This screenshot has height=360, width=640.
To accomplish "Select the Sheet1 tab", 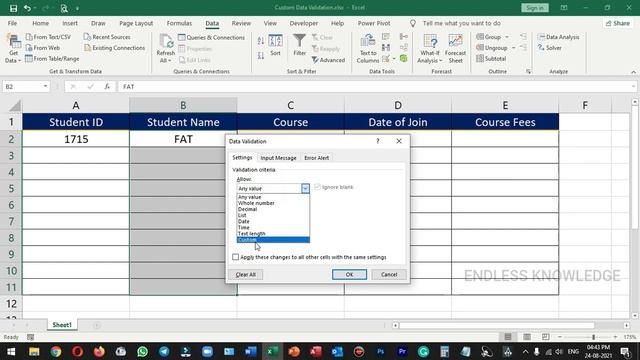I will click(x=62, y=325).
